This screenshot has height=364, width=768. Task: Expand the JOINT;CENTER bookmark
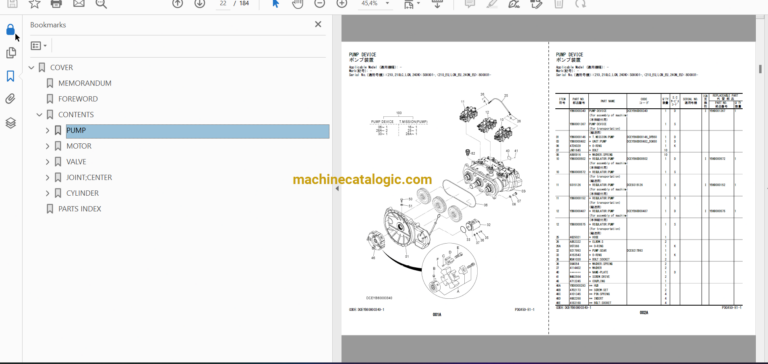click(48, 177)
